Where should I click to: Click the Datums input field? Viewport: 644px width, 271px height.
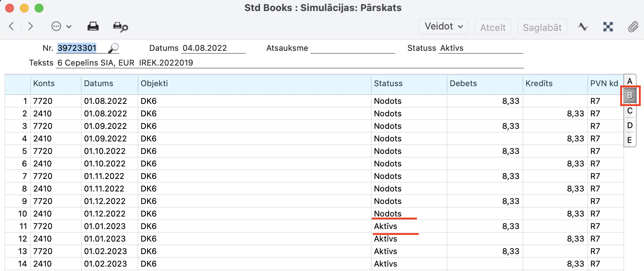[213, 48]
